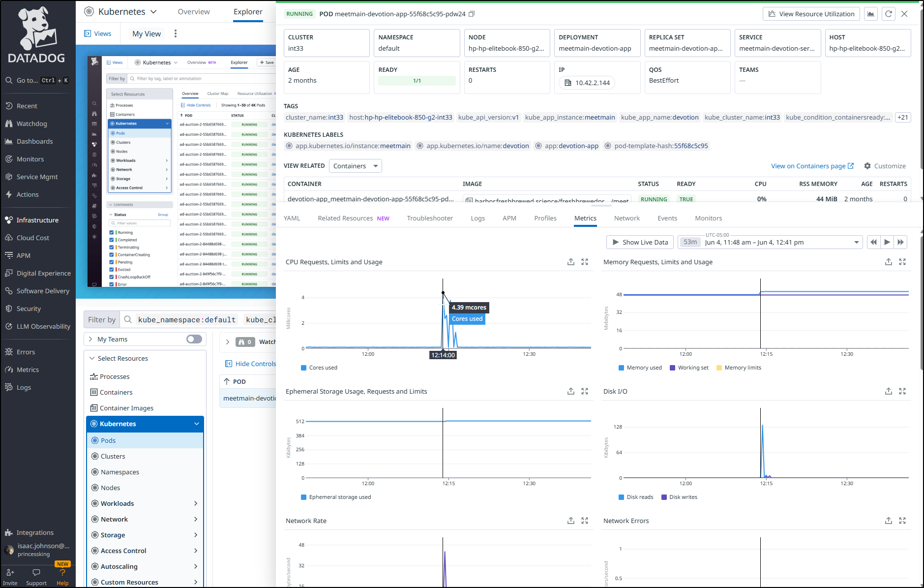
Task: Select Namespaces in the Kubernetes resource list
Action: pyautogui.click(x=120, y=472)
